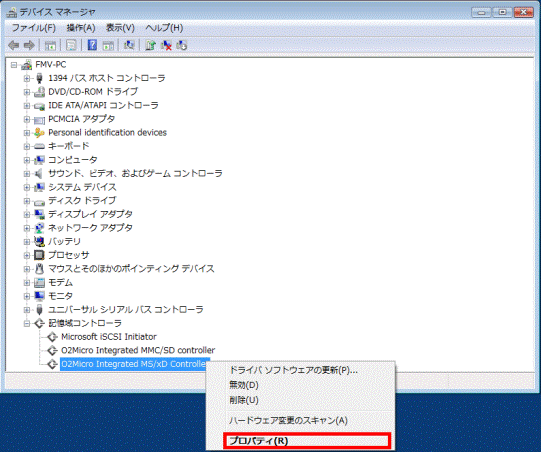
Task: Select O2Micro Integrated MMC/SD controller
Action: [x=138, y=350]
